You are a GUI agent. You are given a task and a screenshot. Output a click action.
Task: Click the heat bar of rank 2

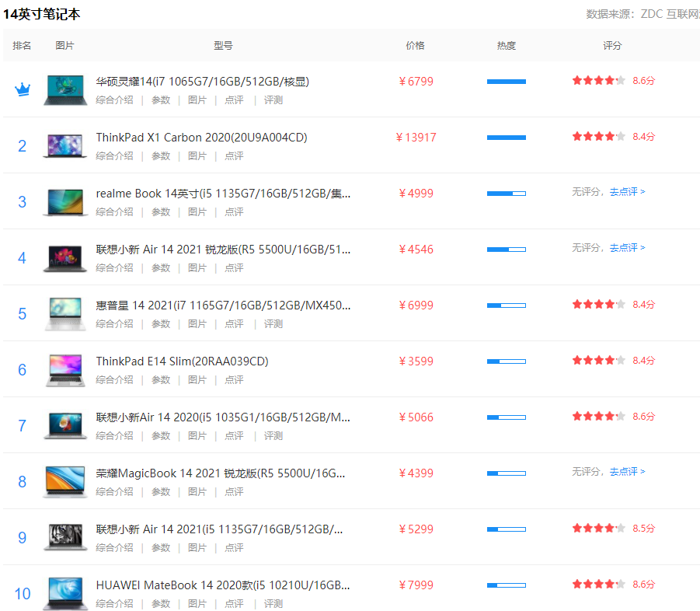[x=506, y=137]
